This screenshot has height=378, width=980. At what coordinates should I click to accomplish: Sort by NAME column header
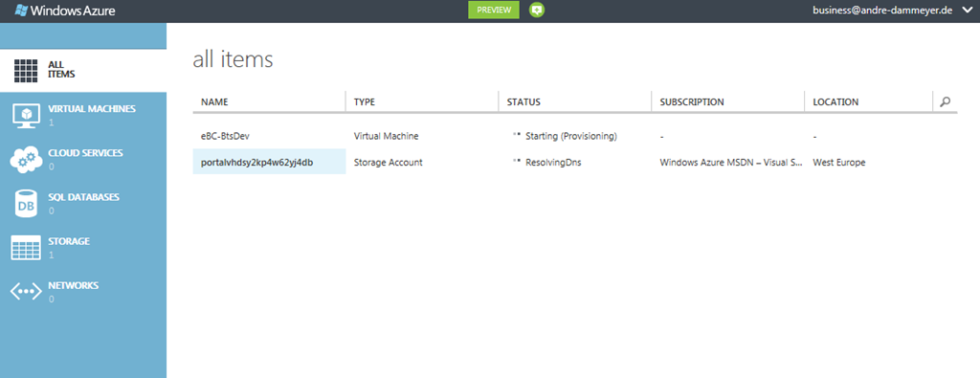(214, 101)
